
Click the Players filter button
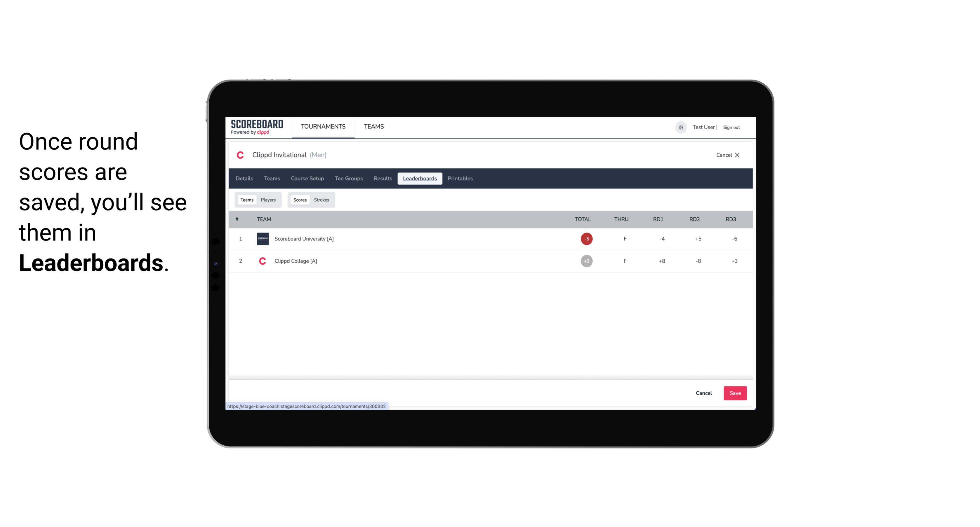[x=268, y=200]
